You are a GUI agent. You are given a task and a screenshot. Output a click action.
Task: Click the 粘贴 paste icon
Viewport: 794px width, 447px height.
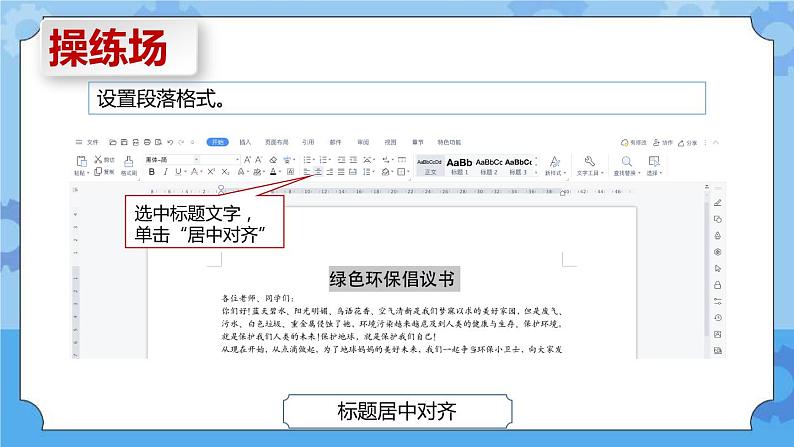82,161
